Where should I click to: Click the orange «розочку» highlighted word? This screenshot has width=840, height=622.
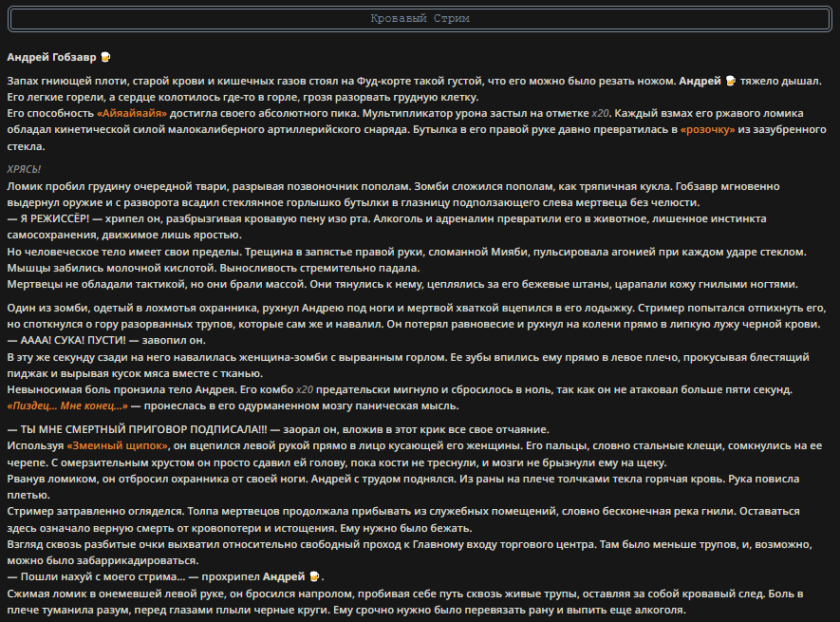(x=708, y=129)
